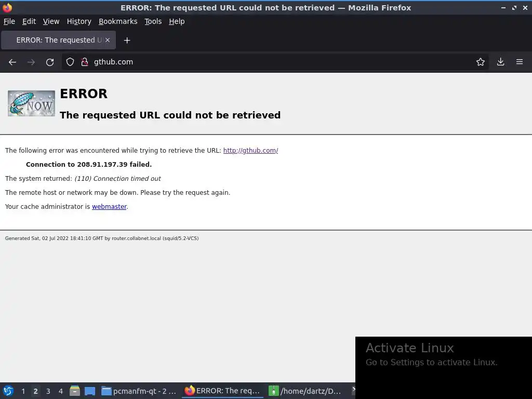Viewport: 532px width, 399px height.
Task: Open the Bookmarks menu
Action: (118, 21)
